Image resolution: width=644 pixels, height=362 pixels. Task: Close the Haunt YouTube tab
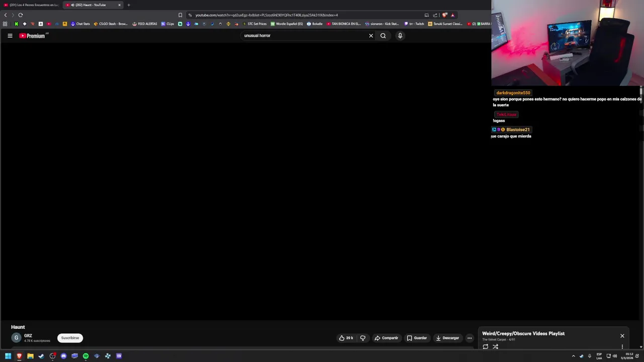(x=119, y=5)
